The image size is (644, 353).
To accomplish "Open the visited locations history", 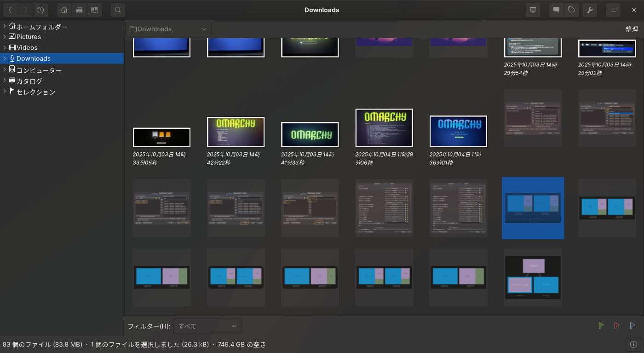I will (40, 10).
